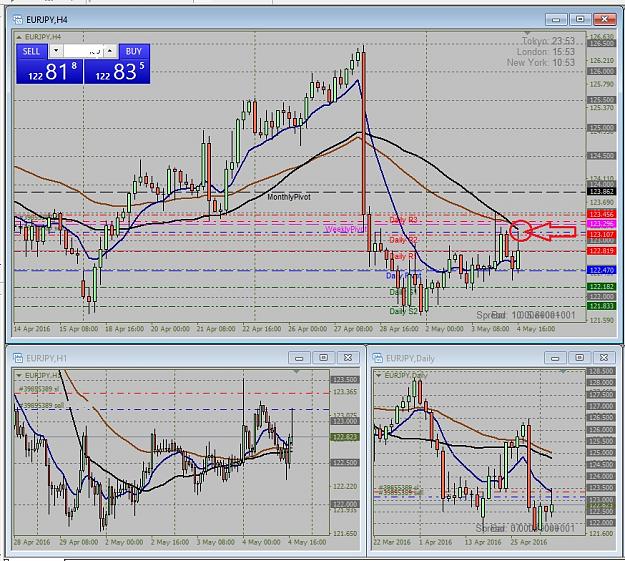Click the red 123.456 price tag
This screenshot has height=561, width=625.
click(601, 214)
